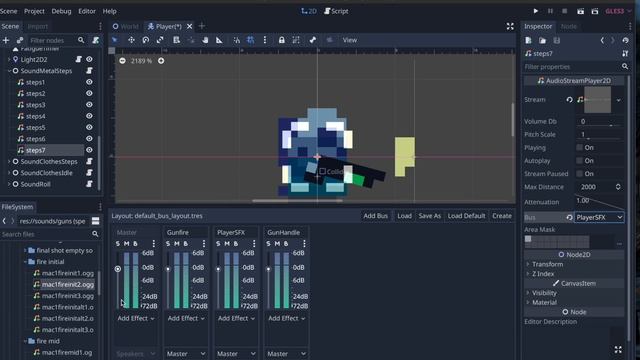This screenshot has height=360, width=640.
Task: Enable the Playing checkbox
Action: click(x=580, y=147)
